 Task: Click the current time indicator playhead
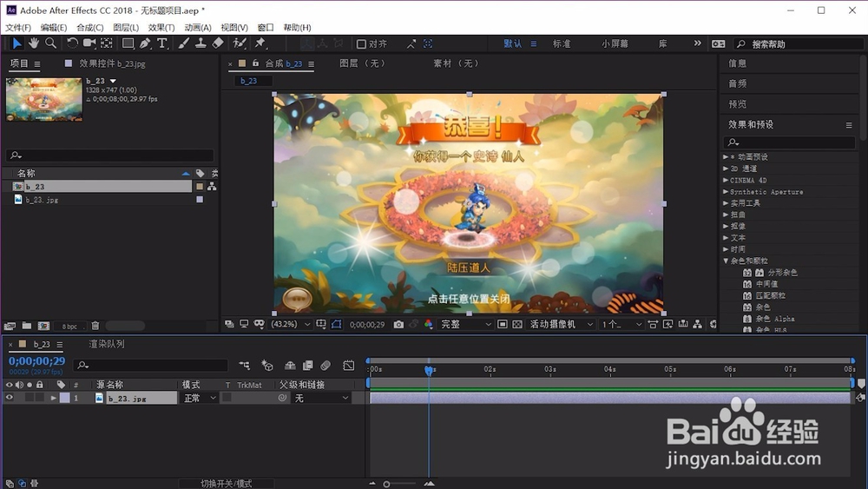(429, 370)
